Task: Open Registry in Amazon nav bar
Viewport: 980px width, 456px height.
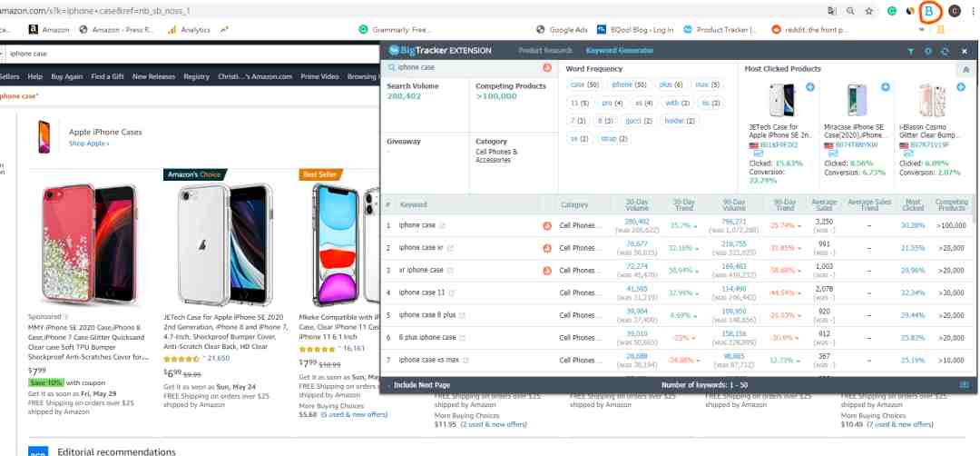Action: coord(196,76)
